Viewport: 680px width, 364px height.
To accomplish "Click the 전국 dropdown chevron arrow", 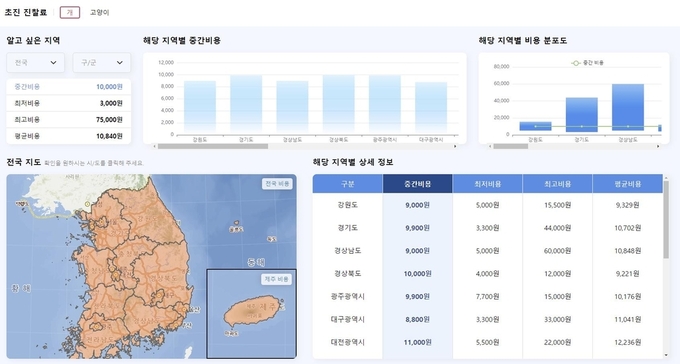I will tap(53, 62).
